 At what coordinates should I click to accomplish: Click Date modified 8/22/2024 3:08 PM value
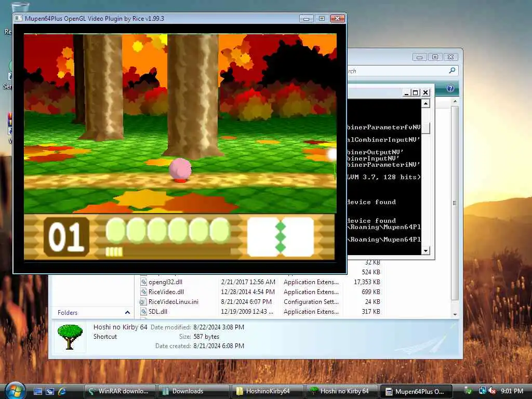[x=219, y=327]
